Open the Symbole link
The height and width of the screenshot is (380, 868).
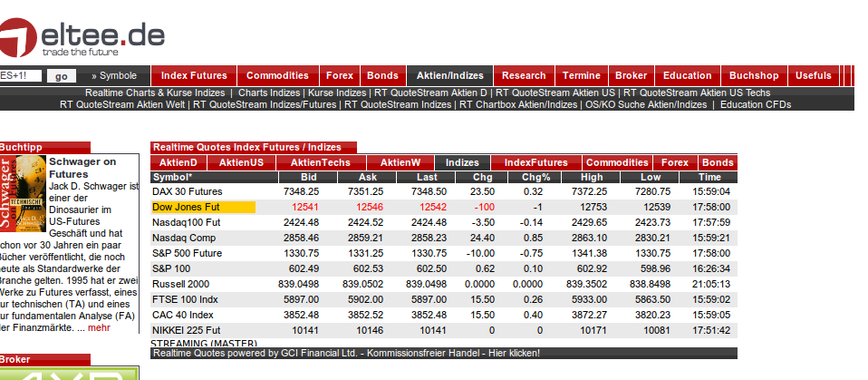pyautogui.click(x=114, y=76)
